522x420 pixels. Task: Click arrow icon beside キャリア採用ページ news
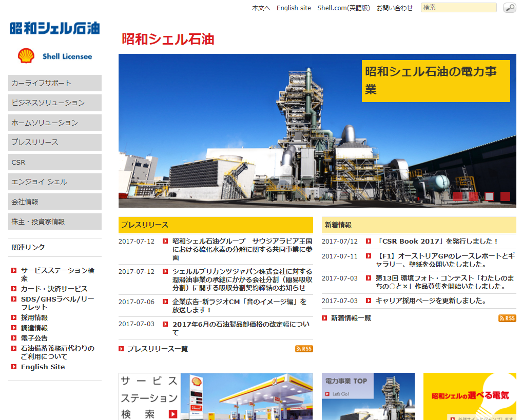[369, 301]
